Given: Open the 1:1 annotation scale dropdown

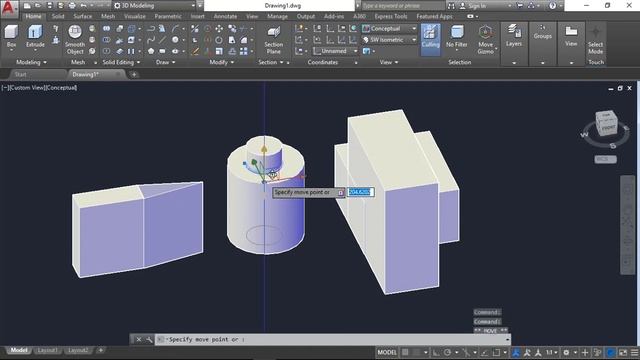Looking at the screenshot, I should [551, 352].
